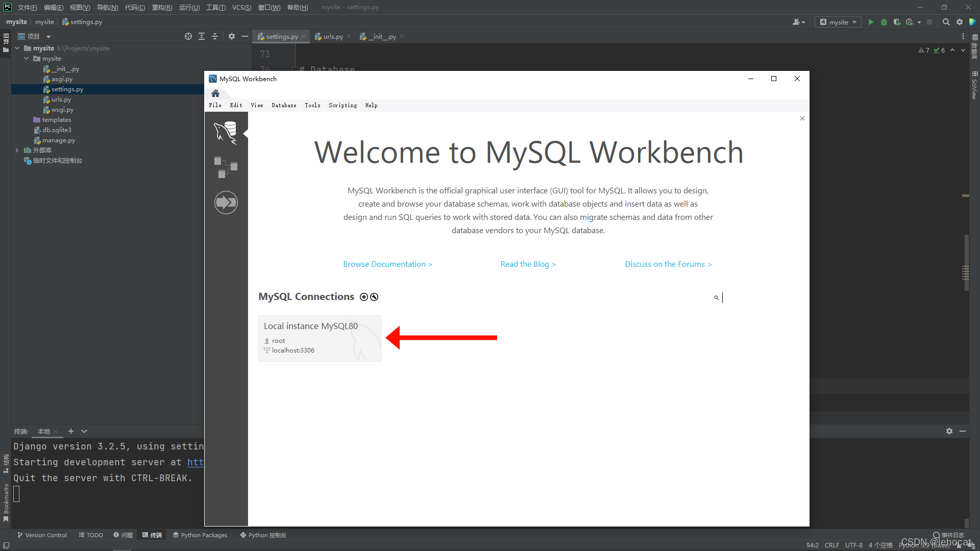980x551 pixels.
Task: Dismiss the welcome panel with small x
Action: [802, 118]
